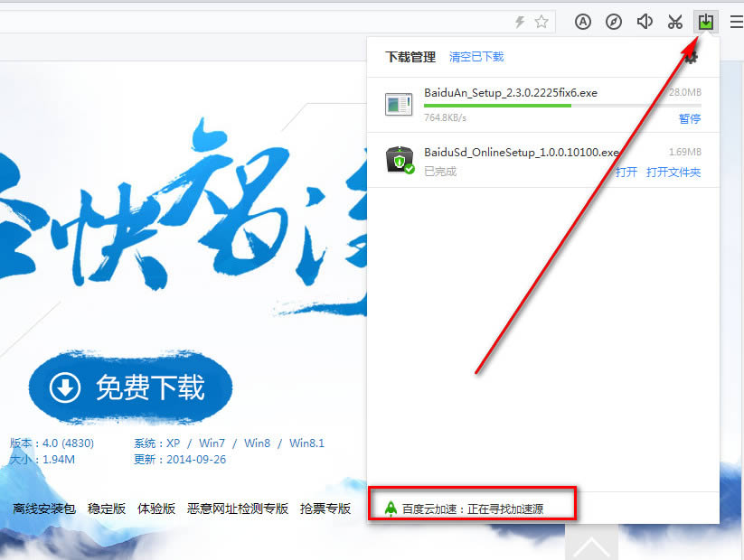Click the lightning bolt speed icon
The width and height of the screenshot is (744, 560).
[520, 22]
